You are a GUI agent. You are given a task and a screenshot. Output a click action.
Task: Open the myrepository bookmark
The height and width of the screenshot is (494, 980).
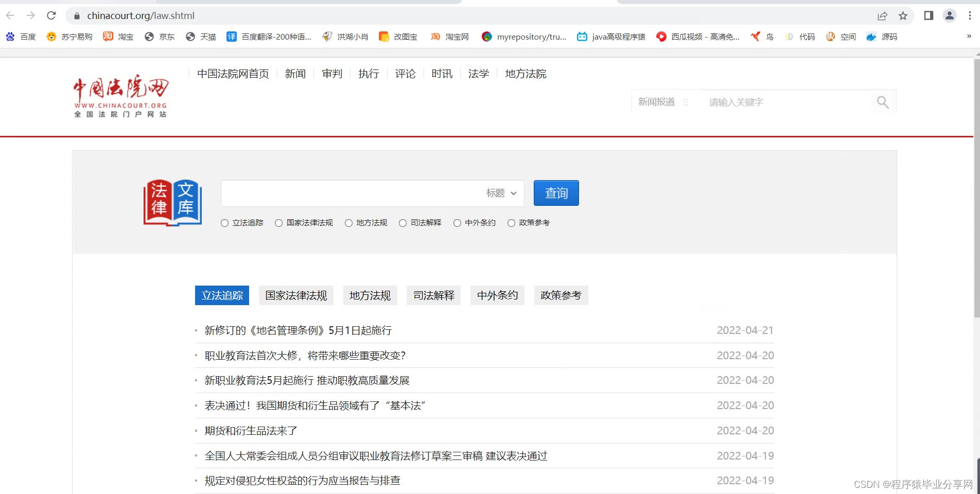[524, 37]
